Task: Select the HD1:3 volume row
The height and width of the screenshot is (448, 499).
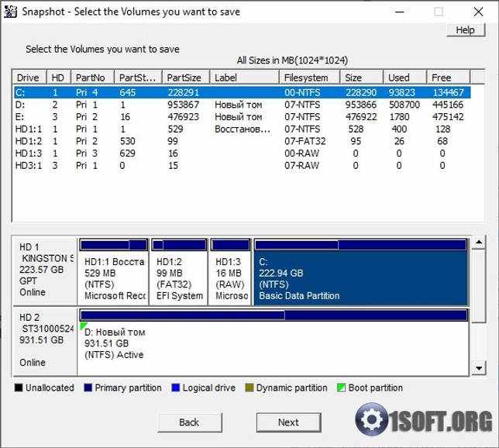Action: (243, 153)
